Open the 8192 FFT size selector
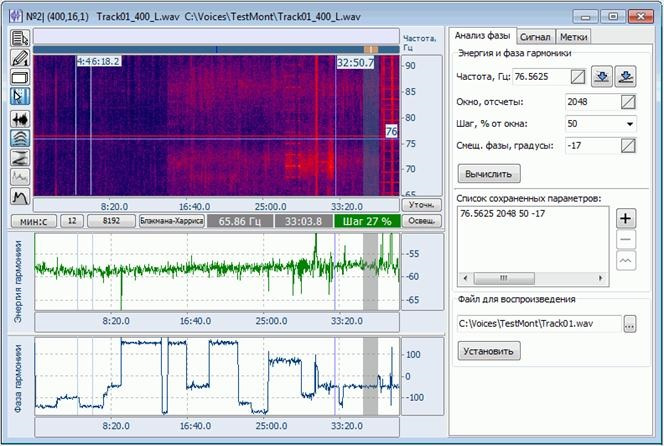664x446 pixels. tap(110, 220)
